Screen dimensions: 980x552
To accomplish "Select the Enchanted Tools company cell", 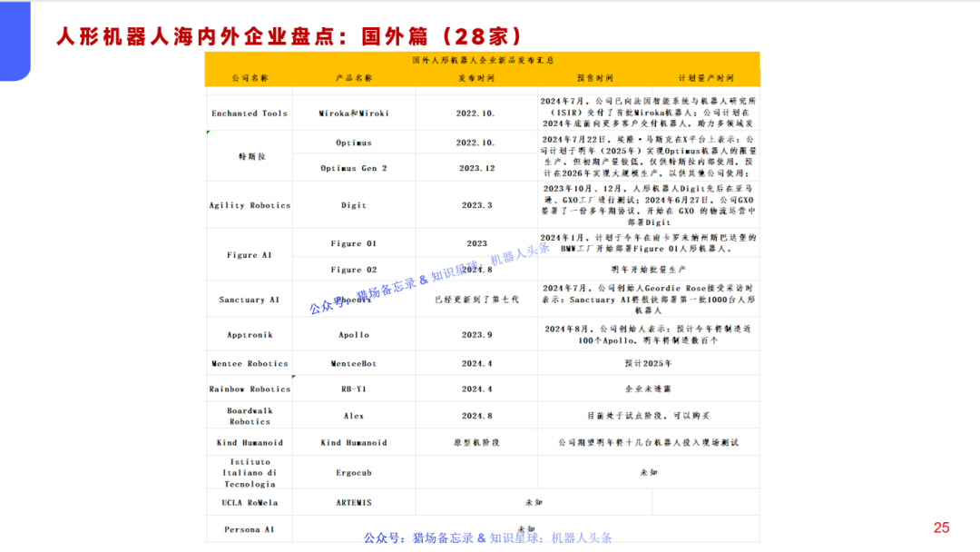I will (250, 113).
